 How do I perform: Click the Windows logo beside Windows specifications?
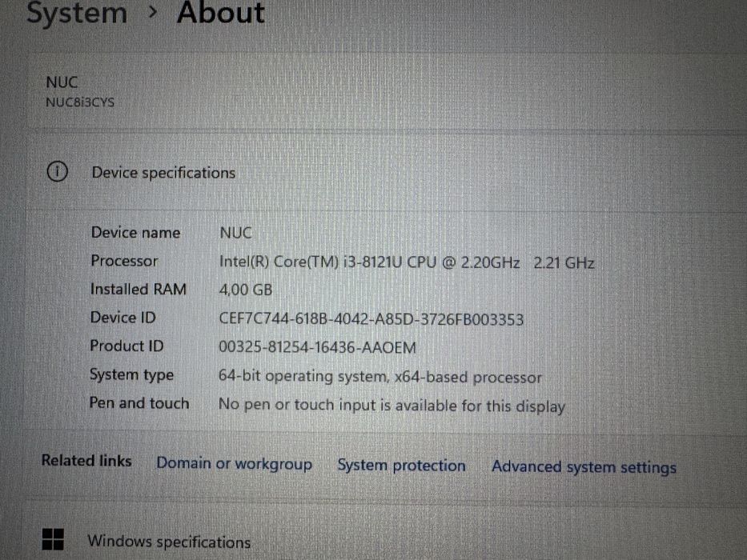pos(53,539)
